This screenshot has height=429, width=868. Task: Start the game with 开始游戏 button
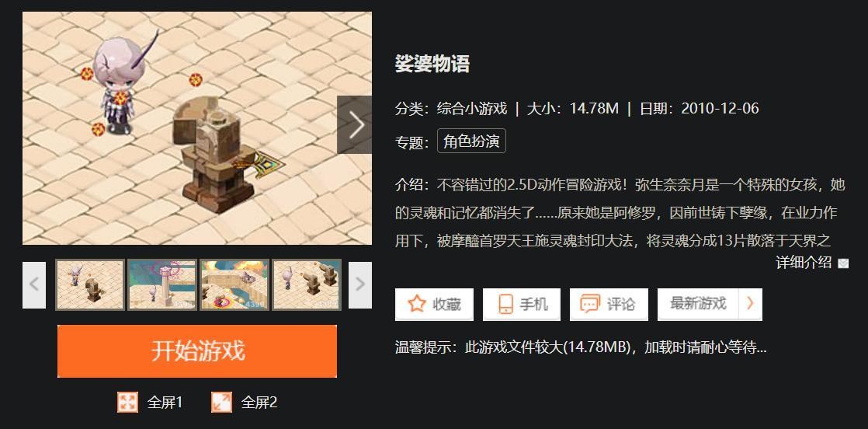click(197, 351)
